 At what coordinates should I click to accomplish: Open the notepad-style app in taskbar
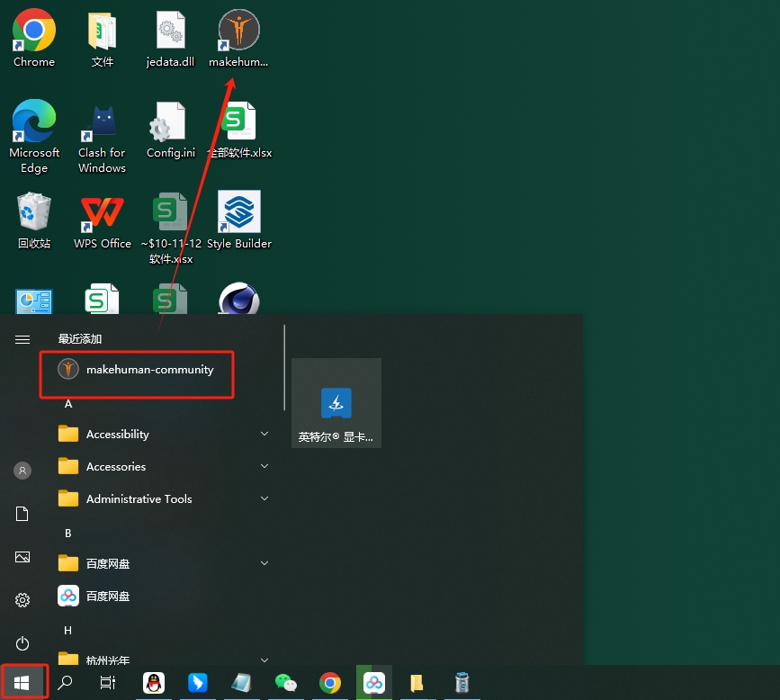[x=242, y=683]
